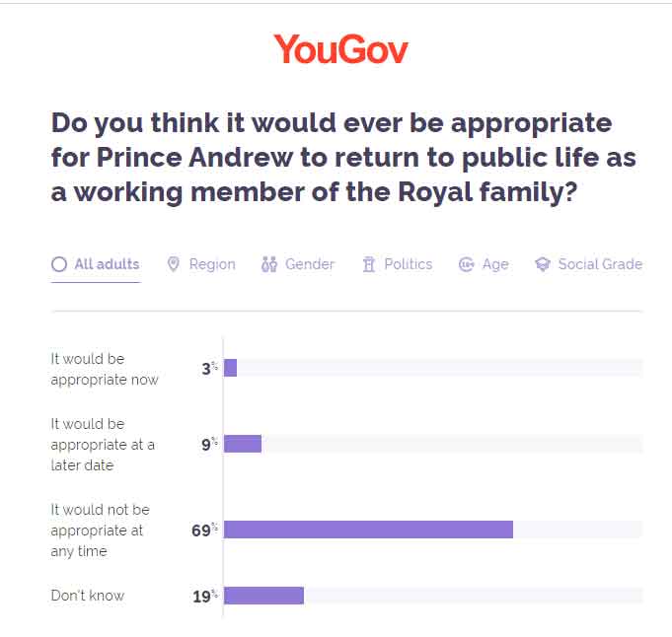This screenshot has height=637, width=672.
Task: Click the 19% 'Don't know' bar
Action: 263,596
